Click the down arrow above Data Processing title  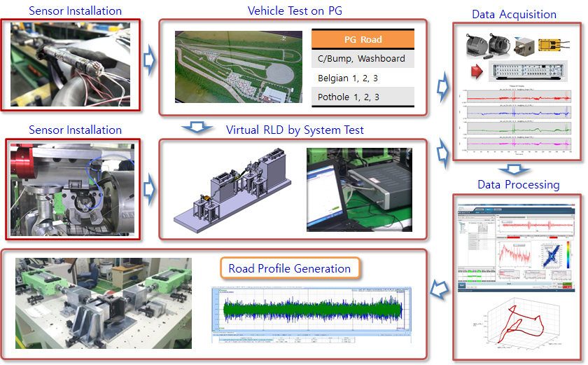click(514, 170)
